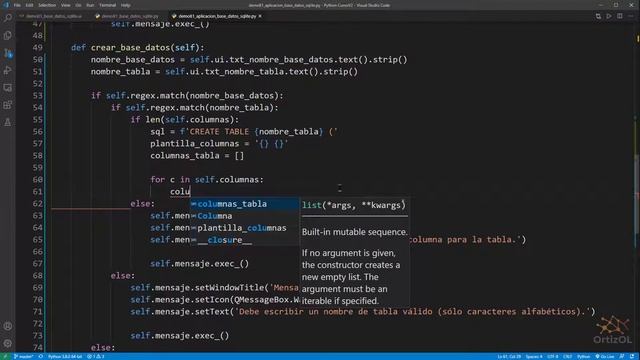Image resolution: width=640 pixels, height=360 pixels.
Task: Click 'CREATE TABLE' string on line 56
Action: click(x=219, y=132)
